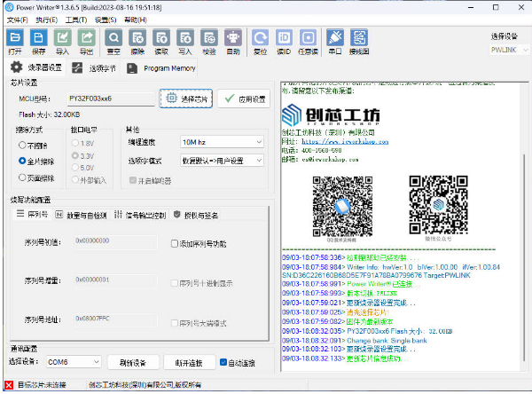Open the 执行(E) menu
The width and height of the screenshot is (532, 394).
[x=47, y=20]
